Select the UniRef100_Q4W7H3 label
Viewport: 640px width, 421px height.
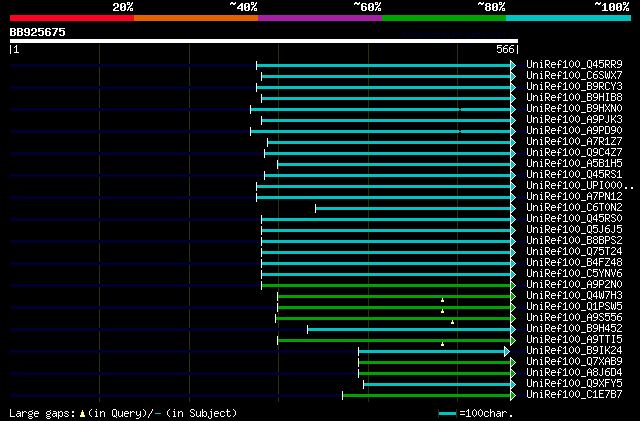pos(574,296)
